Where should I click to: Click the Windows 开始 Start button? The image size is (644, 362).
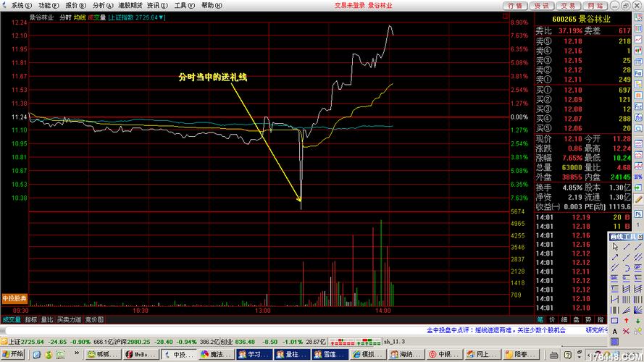point(13,354)
